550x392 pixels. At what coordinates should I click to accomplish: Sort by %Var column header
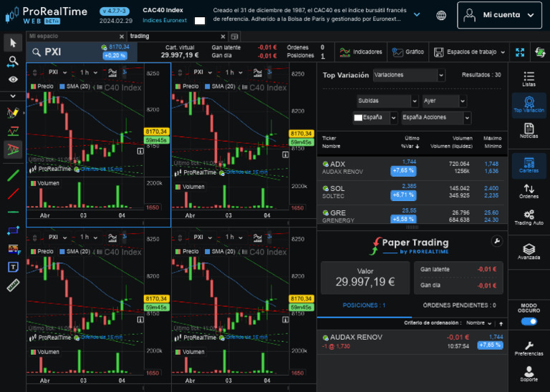[410, 147]
